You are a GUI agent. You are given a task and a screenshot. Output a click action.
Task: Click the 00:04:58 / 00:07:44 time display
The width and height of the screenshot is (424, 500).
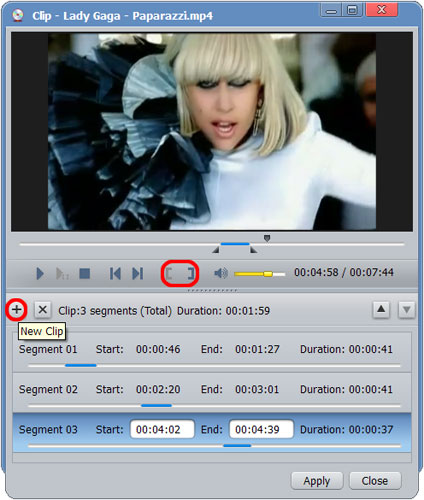pos(344,272)
